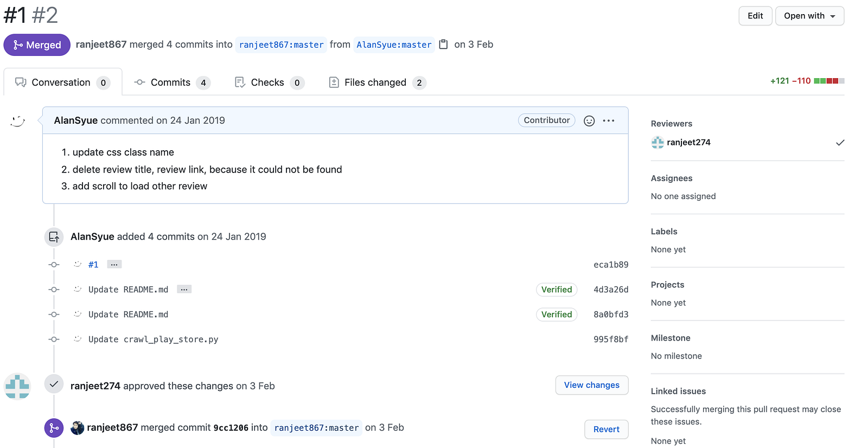Click the copy branch name clipboard icon
This screenshot has height=448, width=868.
pyautogui.click(x=443, y=44)
